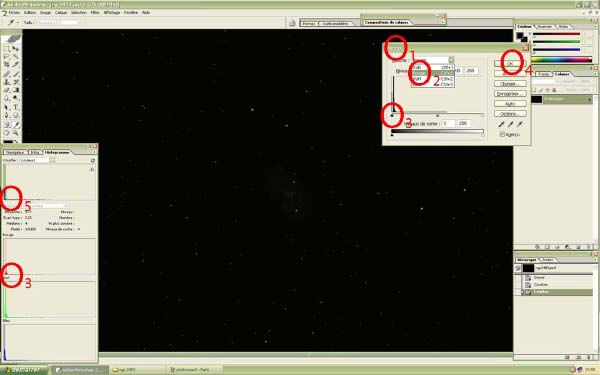This screenshot has width=600, height=375.
Task: Click the Options button in Levels dialog
Action: point(510,114)
